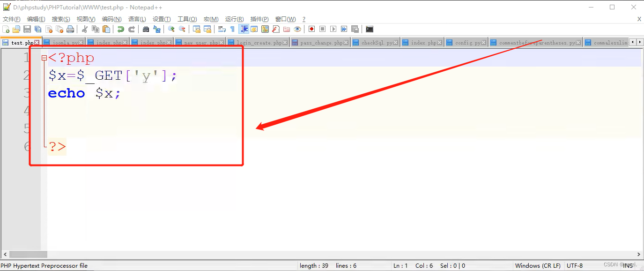
Task: Collapse the PHP code fold on line 1
Action: pyautogui.click(x=44, y=58)
